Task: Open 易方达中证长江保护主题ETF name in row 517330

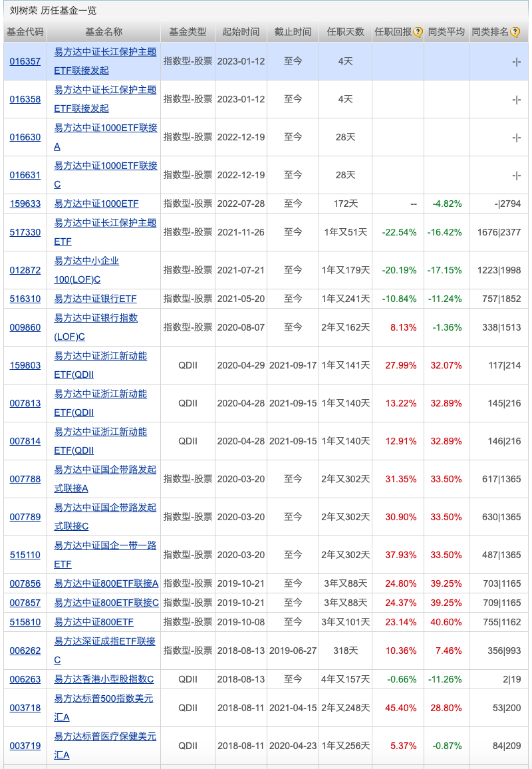Action: (x=105, y=232)
